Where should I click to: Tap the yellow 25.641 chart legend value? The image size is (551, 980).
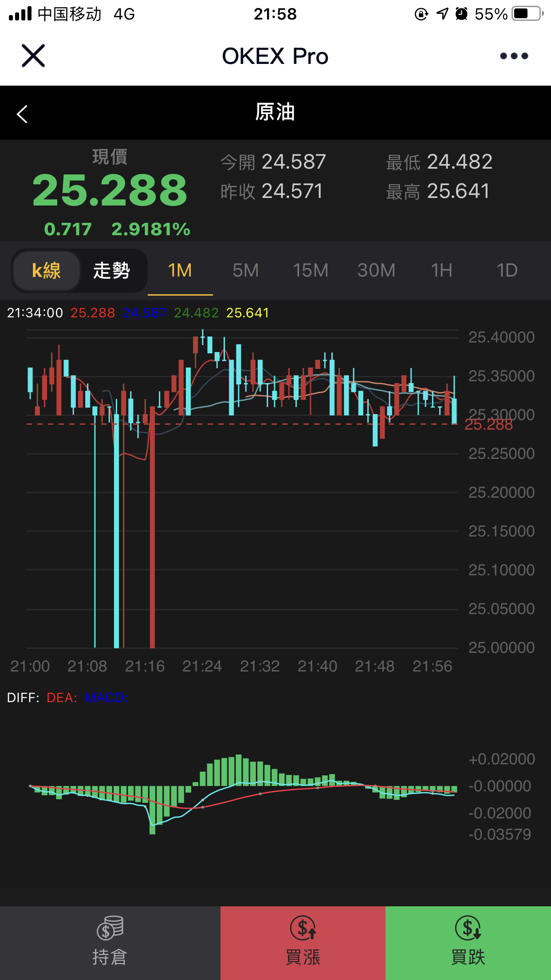click(x=248, y=313)
